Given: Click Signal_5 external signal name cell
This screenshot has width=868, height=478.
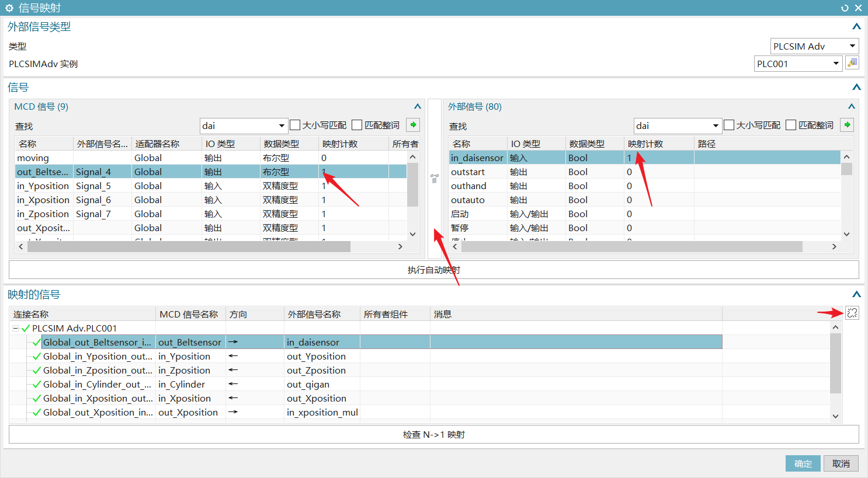Looking at the screenshot, I should click(103, 186).
